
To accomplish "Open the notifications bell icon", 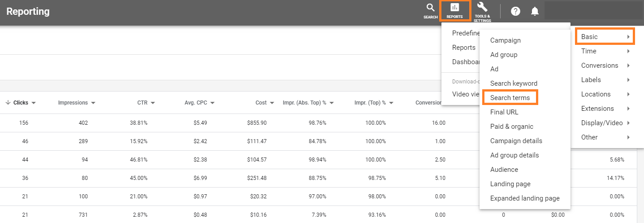I will pyautogui.click(x=535, y=12).
